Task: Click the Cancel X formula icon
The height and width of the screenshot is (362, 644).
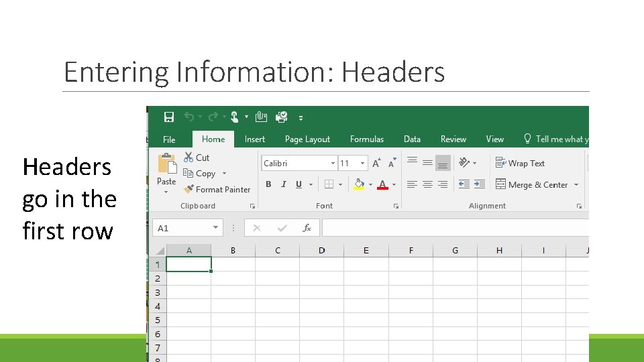Action: 257,228
